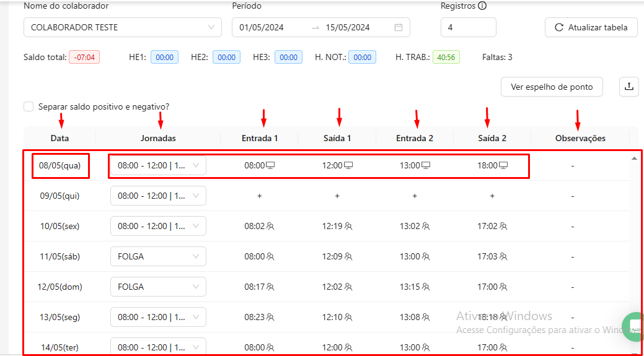
Task: Open FOLGA dropdown for 12/05(dom)
Action: point(158,287)
